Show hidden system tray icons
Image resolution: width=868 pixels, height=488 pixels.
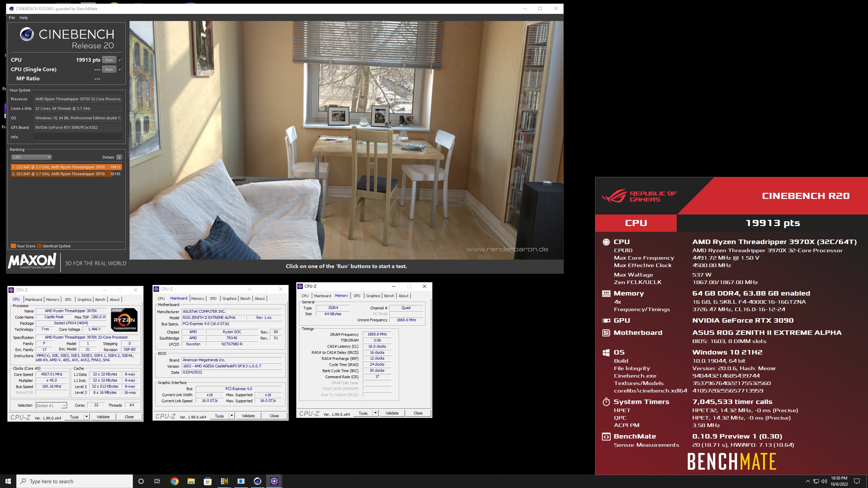pyautogui.click(x=808, y=481)
